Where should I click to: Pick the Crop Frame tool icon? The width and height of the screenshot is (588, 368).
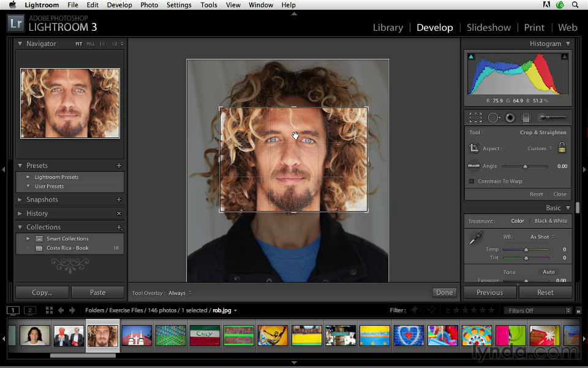[473, 148]
